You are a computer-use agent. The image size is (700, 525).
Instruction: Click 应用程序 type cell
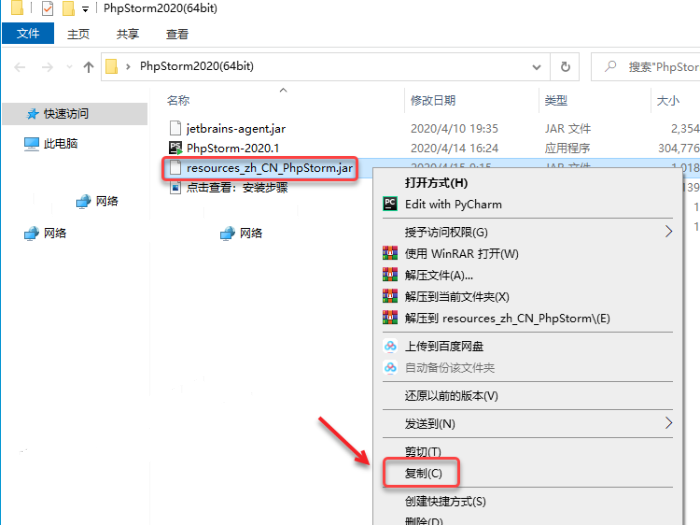point(567,148)
